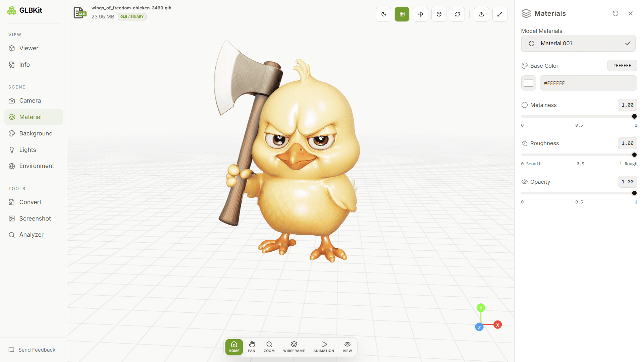
Task: Open the Info section
Action: click(x=34, y=65)
